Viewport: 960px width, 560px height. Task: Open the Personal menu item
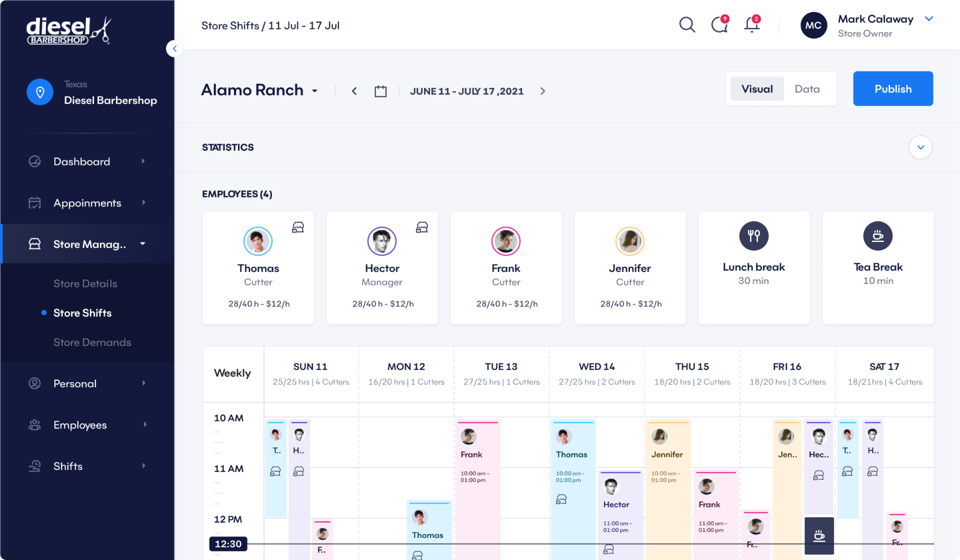(87, 383)
